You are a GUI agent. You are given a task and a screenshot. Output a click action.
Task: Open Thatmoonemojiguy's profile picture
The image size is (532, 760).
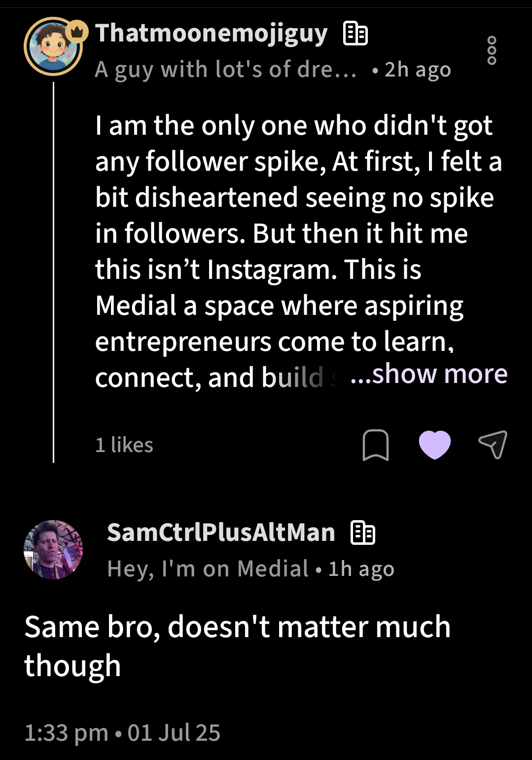[53, 47]
